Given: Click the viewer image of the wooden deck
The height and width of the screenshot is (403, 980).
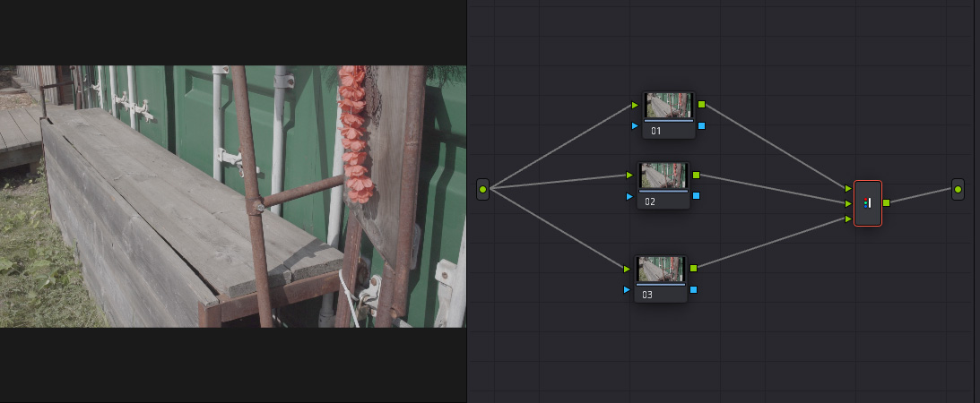Looking at the screenshot, I should point(233,196).
